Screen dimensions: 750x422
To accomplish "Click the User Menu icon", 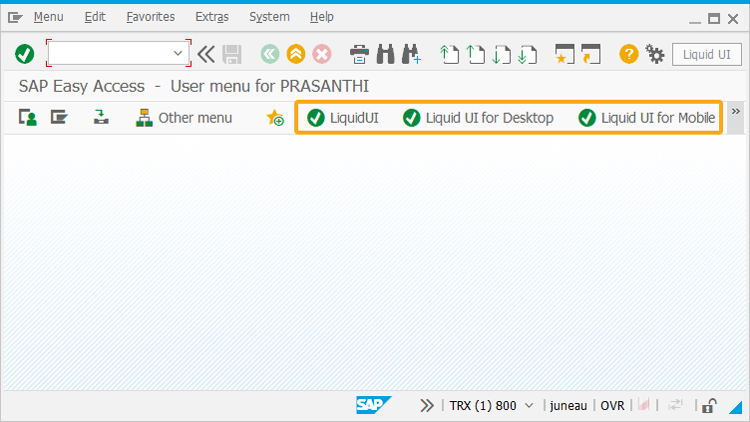I will click(27, 118).
